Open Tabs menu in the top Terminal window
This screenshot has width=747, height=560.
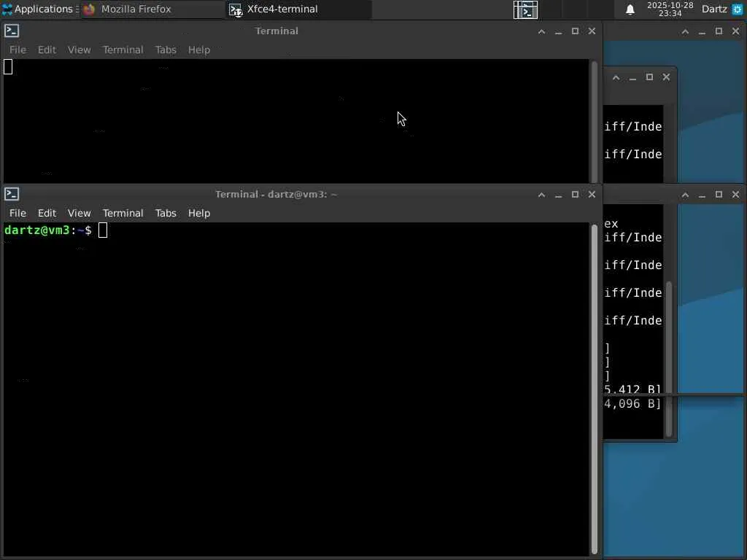(x=166, y=50)
